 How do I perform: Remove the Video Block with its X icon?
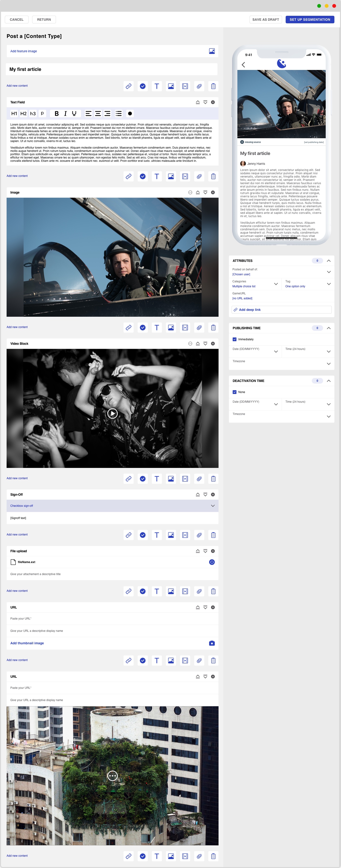[x=213, y=344]
